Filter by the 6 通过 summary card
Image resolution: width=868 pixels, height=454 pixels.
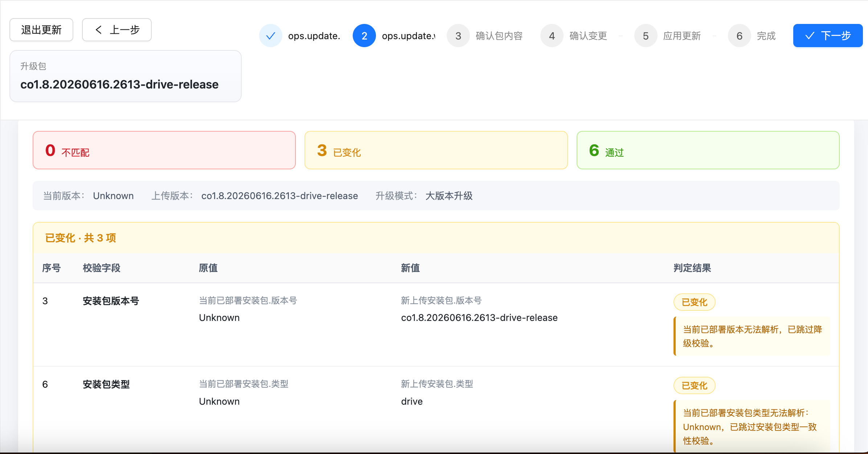tap(708, 150)
